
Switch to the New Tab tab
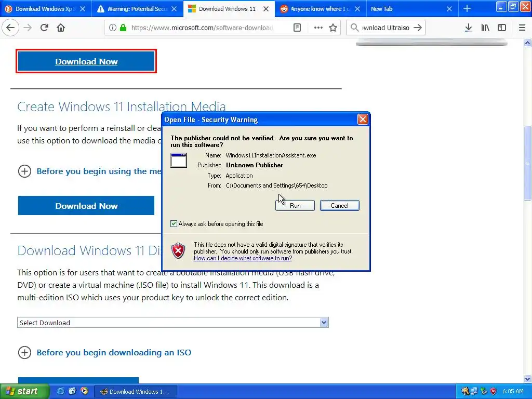click(412, 9)
